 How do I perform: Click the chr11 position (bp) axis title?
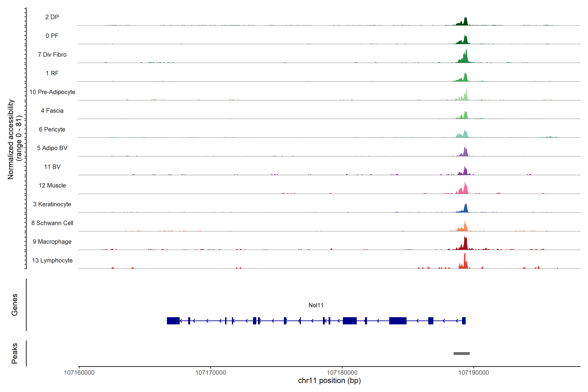pos(329,381)
